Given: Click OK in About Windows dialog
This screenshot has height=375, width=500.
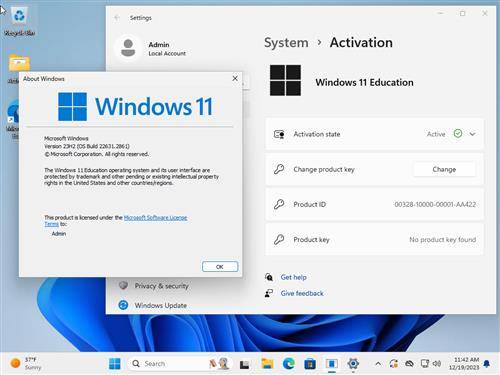Looking at the screenshot, I should click(220, 267).
